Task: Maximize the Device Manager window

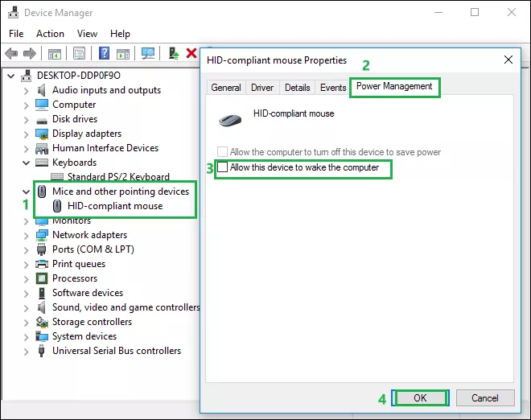Action: [x=475, y=13]
